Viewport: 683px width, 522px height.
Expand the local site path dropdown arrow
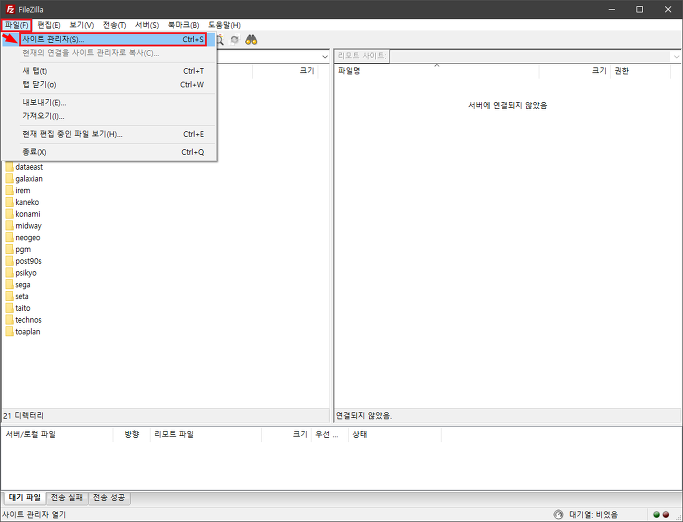tap(325, 57)
